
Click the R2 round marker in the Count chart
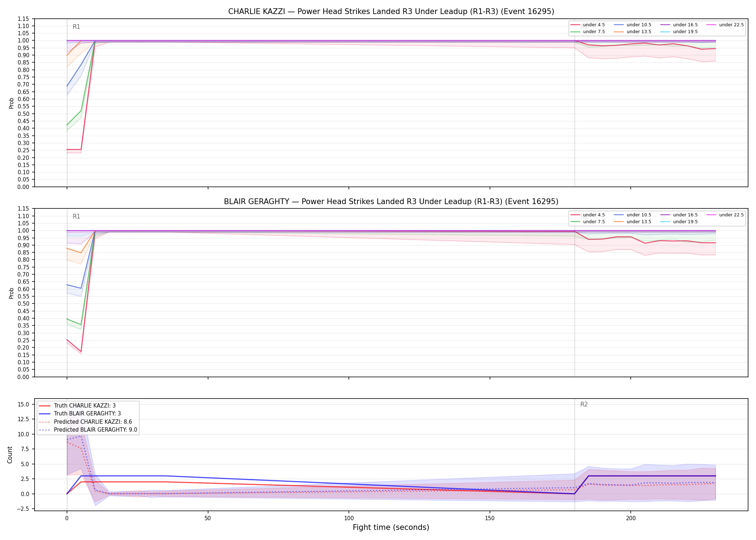click(584, 404)
